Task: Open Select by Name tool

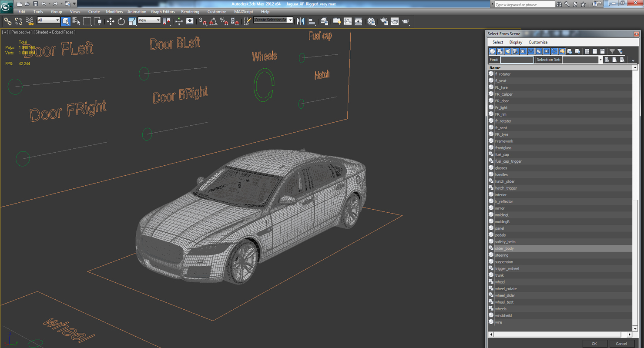Action: [x=76, y=21]
